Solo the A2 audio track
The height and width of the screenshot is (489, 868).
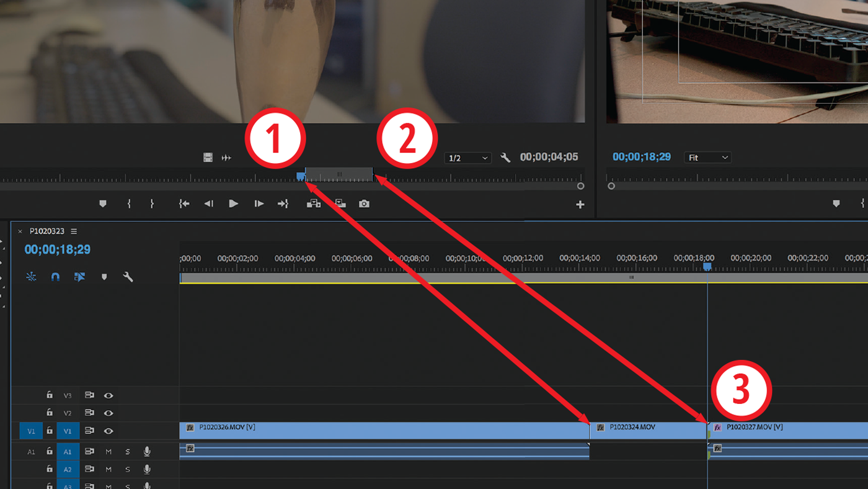coord(127,470)
